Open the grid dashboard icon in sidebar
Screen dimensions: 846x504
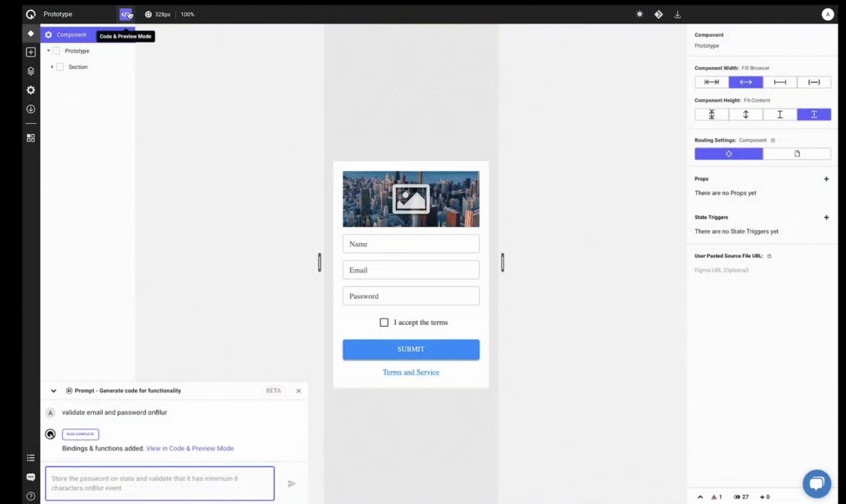[x=31, y=138]
